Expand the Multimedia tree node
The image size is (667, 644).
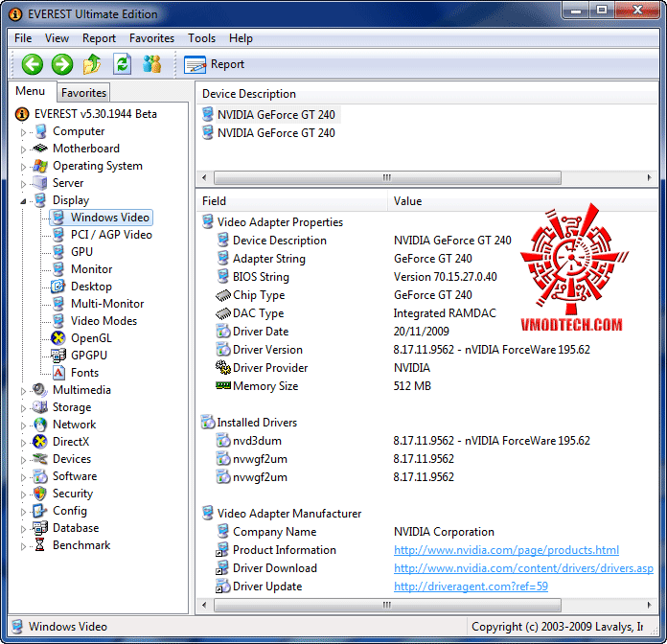tap(23, 391)
